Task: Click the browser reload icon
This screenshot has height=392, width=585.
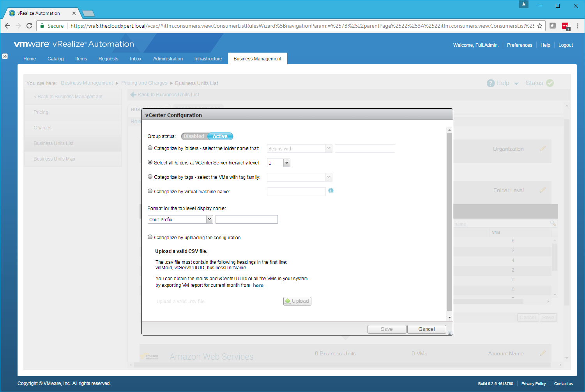Action: click(x=29, y=26)
